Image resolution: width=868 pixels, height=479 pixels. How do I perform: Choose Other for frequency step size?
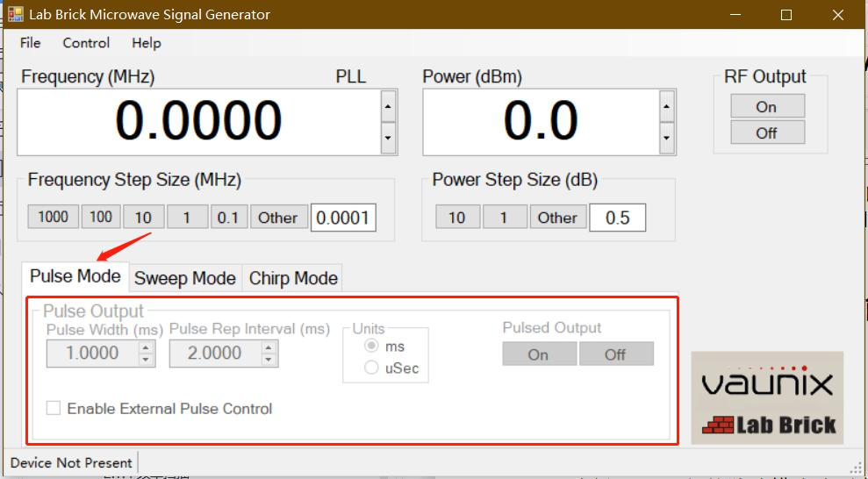(277, 218)
